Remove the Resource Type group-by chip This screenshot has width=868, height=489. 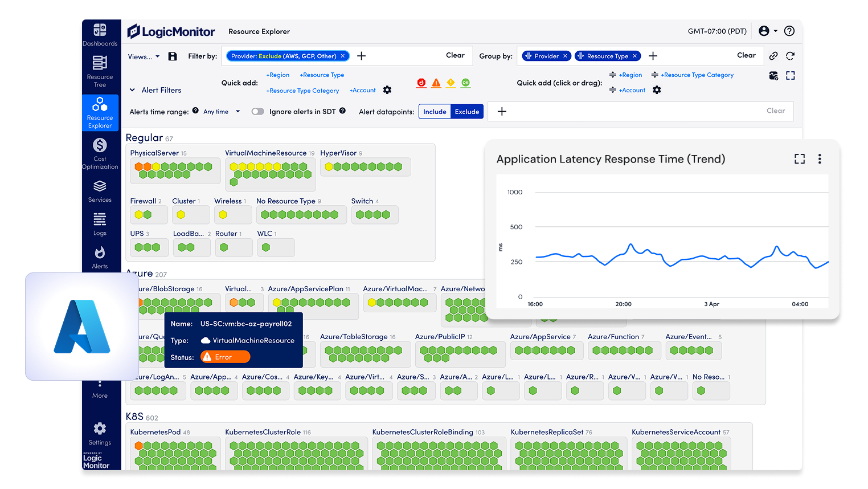click(x=634, y=56)
